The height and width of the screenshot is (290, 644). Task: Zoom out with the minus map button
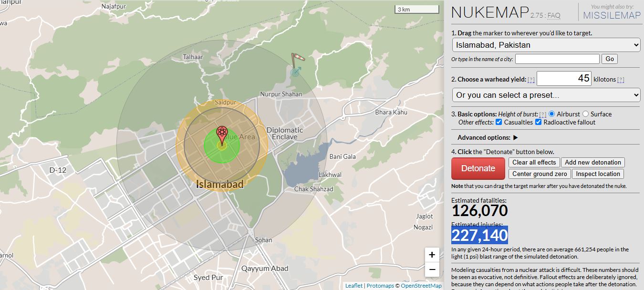(432, 269)
